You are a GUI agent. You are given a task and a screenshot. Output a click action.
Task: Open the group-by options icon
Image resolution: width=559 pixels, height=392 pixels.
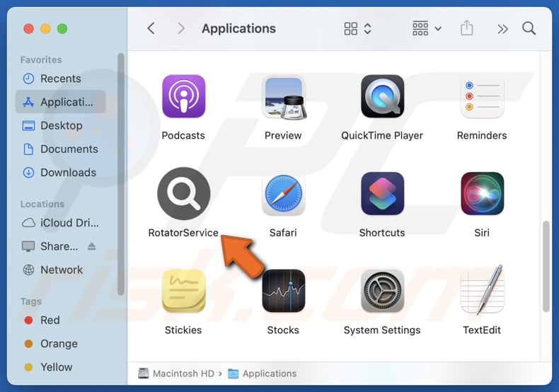coord(420,28)
